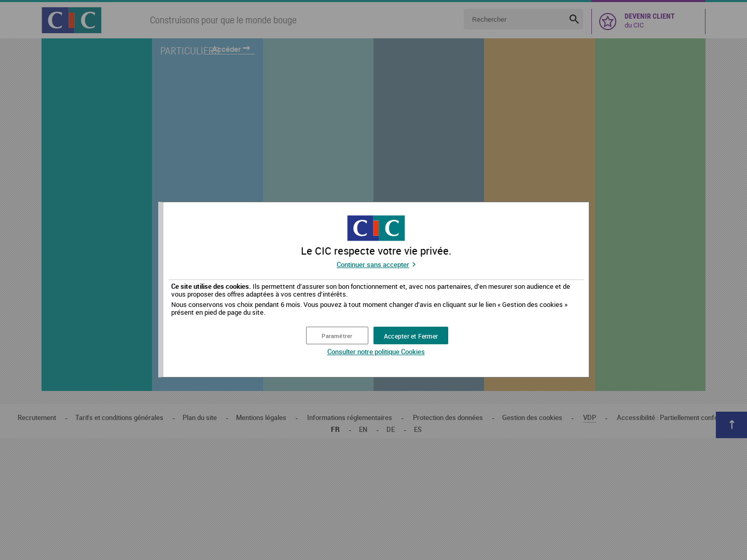The width and height of the screenshot is (747, 560).
Task: Switch language to EN
Action: (x=363, y=429)
